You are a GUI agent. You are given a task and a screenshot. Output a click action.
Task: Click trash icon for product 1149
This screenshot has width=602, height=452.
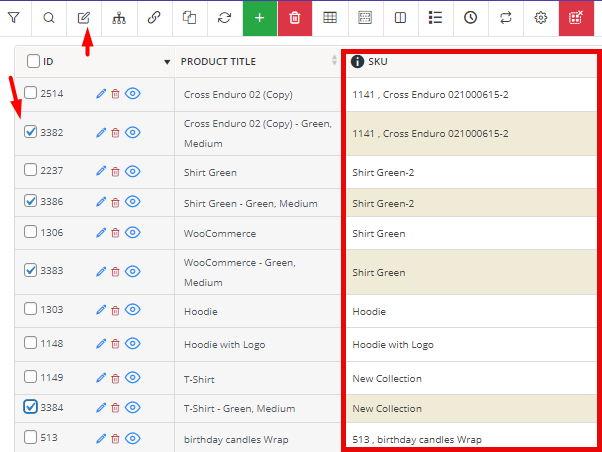pos(115,378)
